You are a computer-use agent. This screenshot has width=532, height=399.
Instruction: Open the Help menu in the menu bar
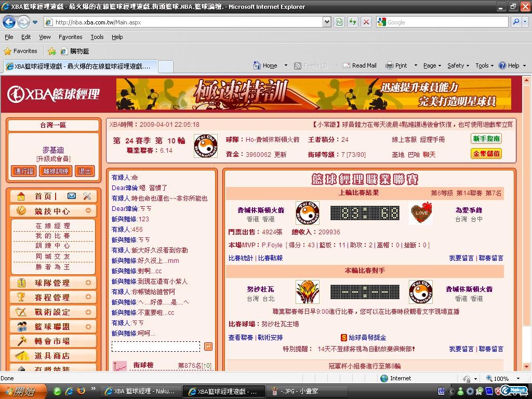pos(117,37)
